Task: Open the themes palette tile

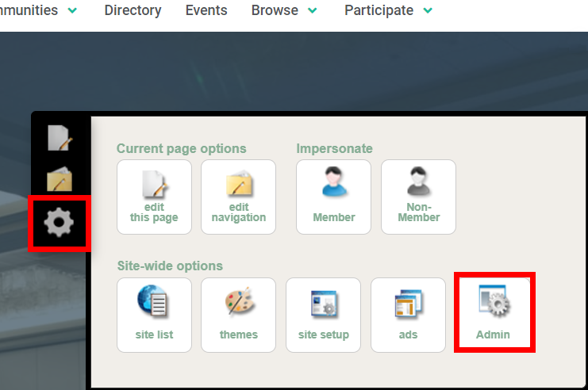Action: (239, 315)
